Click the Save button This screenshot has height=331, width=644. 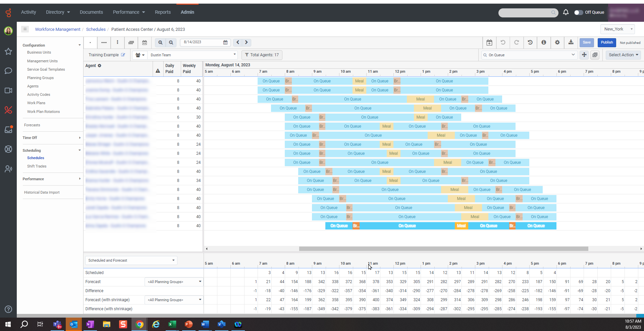pyautogui.click(x=587, y=43)
